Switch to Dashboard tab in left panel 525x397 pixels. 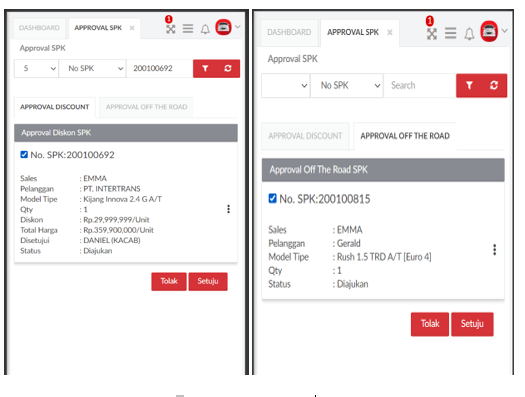40,28
